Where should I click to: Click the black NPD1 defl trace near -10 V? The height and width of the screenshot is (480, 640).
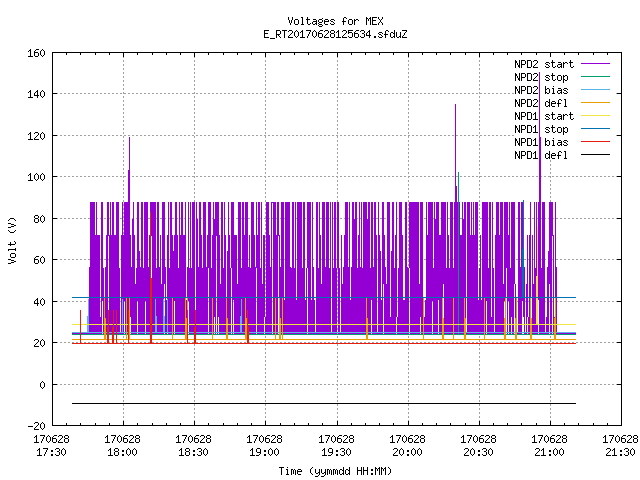[x=324, y=404]
